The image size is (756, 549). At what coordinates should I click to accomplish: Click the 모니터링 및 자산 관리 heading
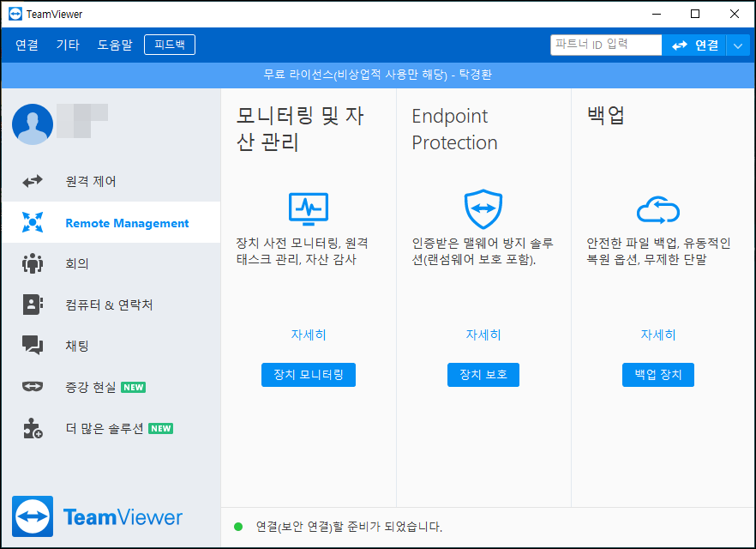[x=300, y=130]
